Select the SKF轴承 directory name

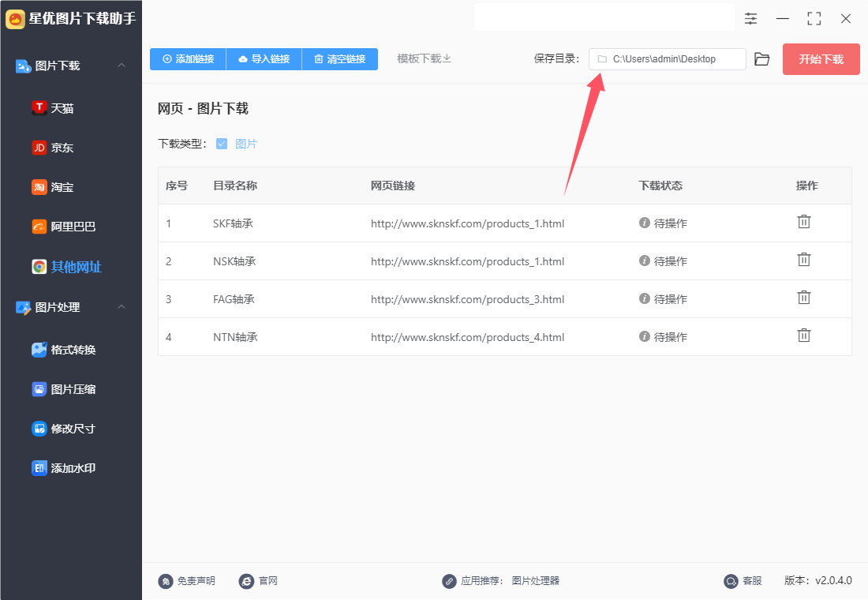(x=233, y=223)
